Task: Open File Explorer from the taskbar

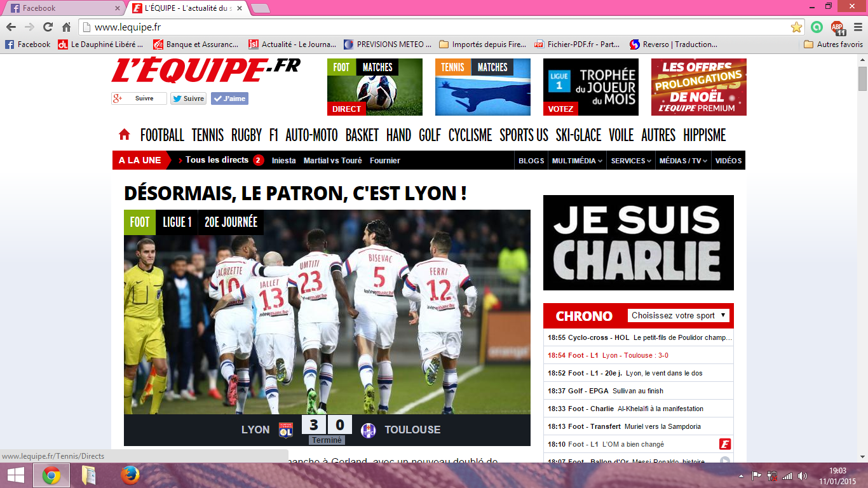Action: pos(89,475)
